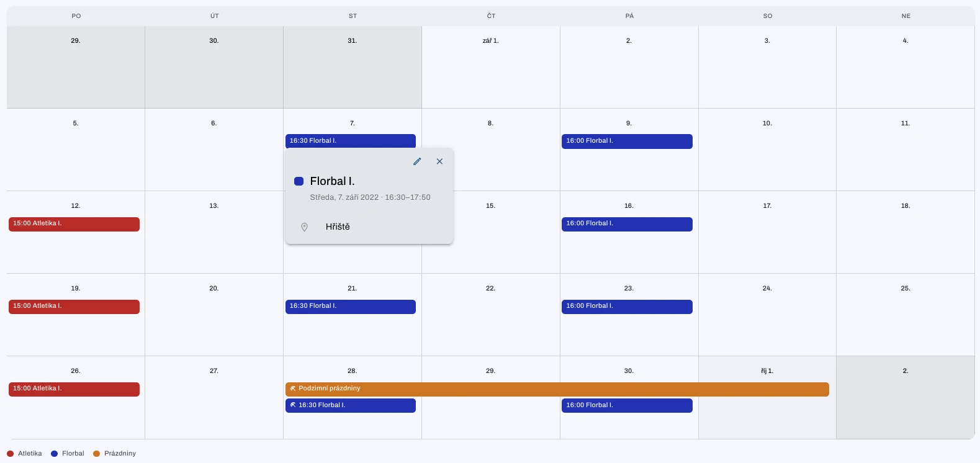Screen dimensions: 980x463
Task: Open 16:30 Florbal I. event on September 21
Action: pyautogui.click(x=351, y=307)
